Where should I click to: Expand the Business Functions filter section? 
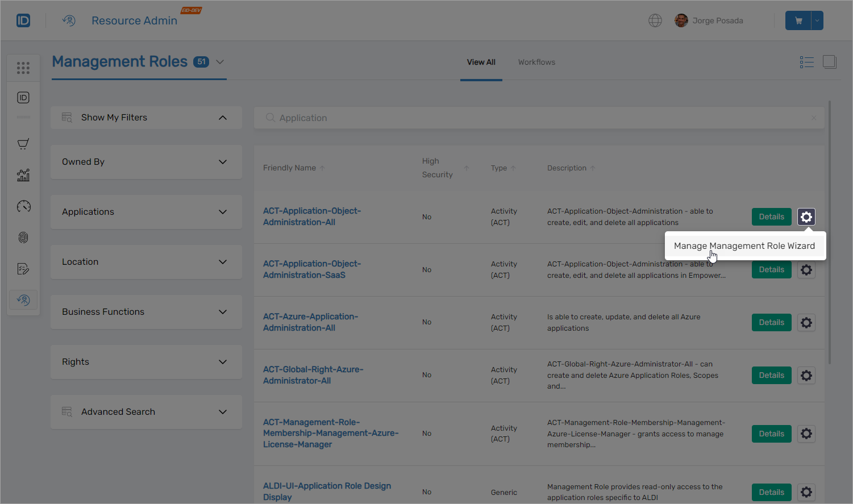[x=145, y=311]
